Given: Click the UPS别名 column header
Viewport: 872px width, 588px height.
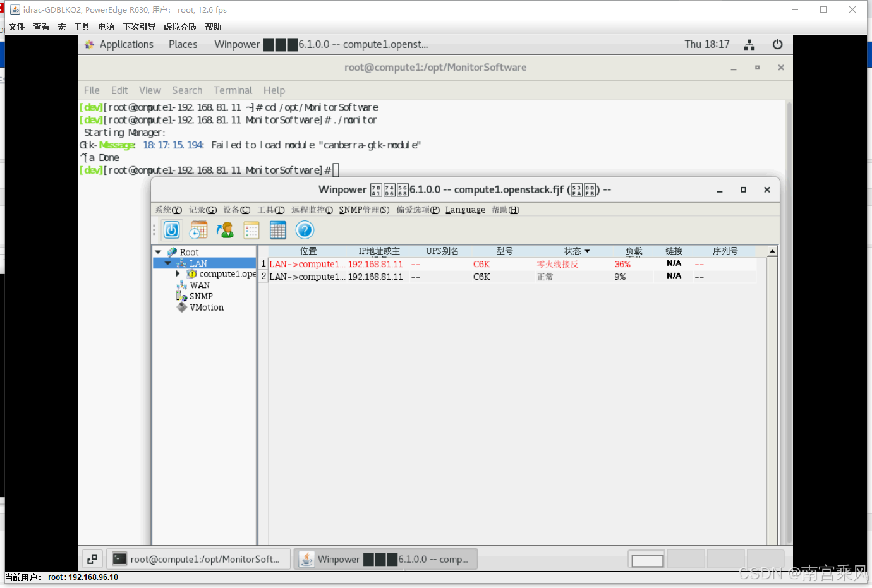Looking at the screenshot, I should 442,251.
